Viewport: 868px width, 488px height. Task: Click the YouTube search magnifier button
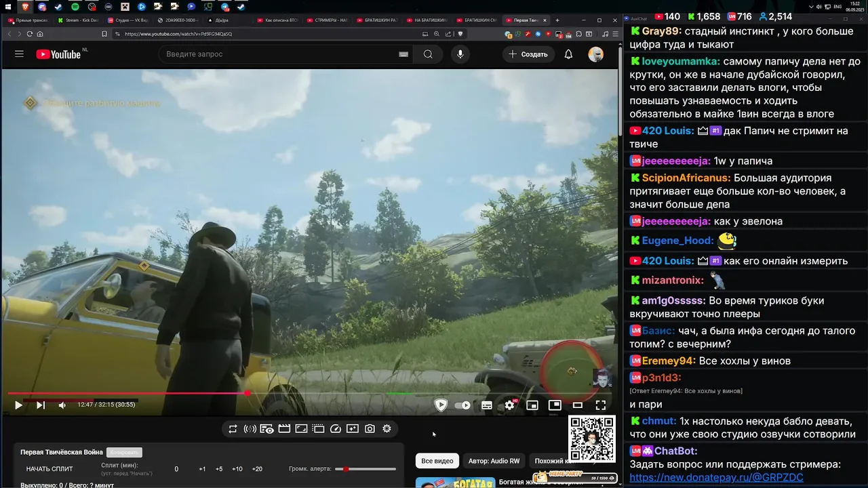(x=428, y=54)
